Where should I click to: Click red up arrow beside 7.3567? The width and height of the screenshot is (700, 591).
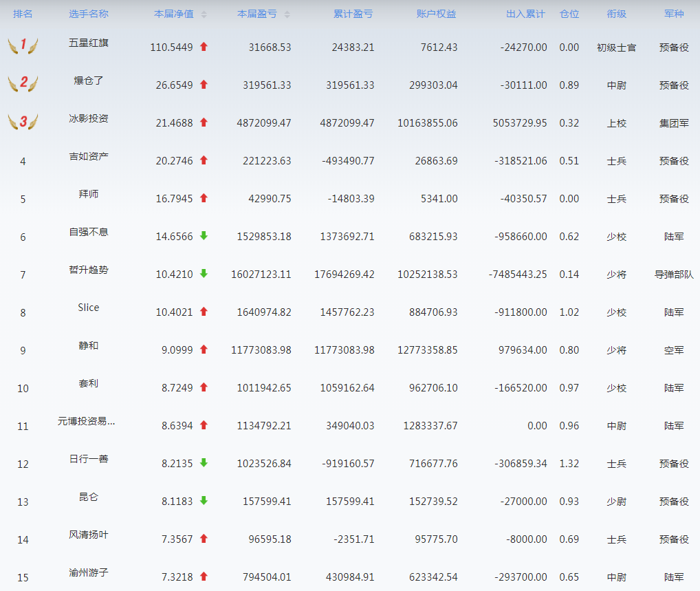tap(204, 539)
